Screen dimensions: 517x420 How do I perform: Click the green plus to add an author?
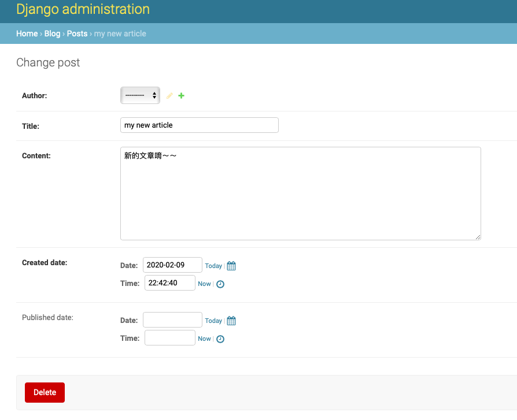182,95
